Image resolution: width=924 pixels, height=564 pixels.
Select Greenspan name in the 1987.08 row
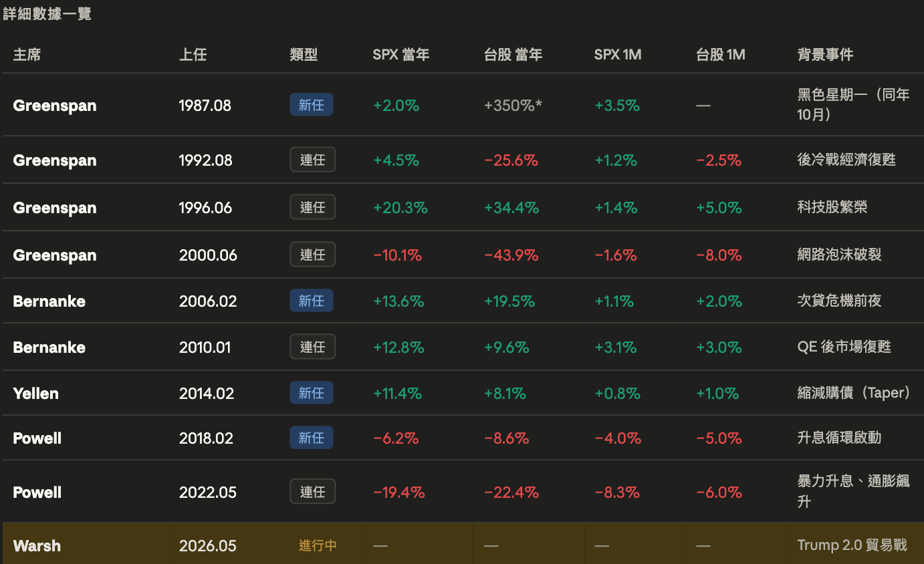click(55, 106)
